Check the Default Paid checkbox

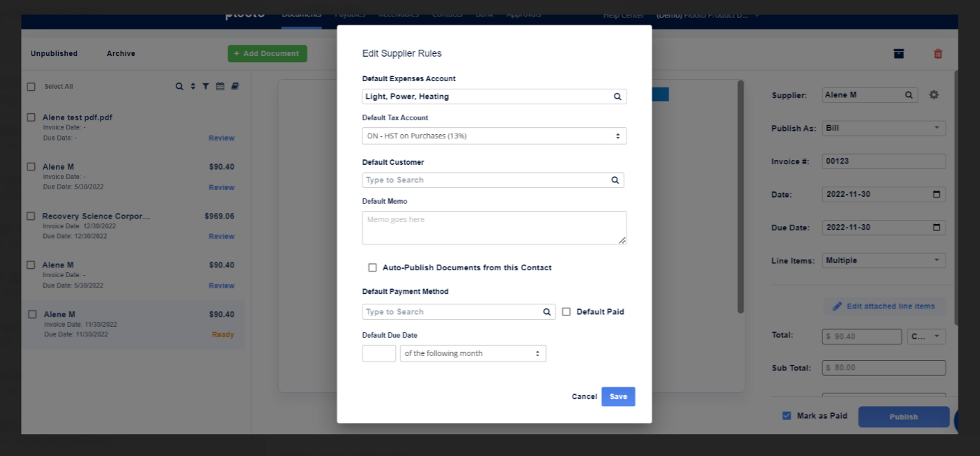tap(566, 312)
